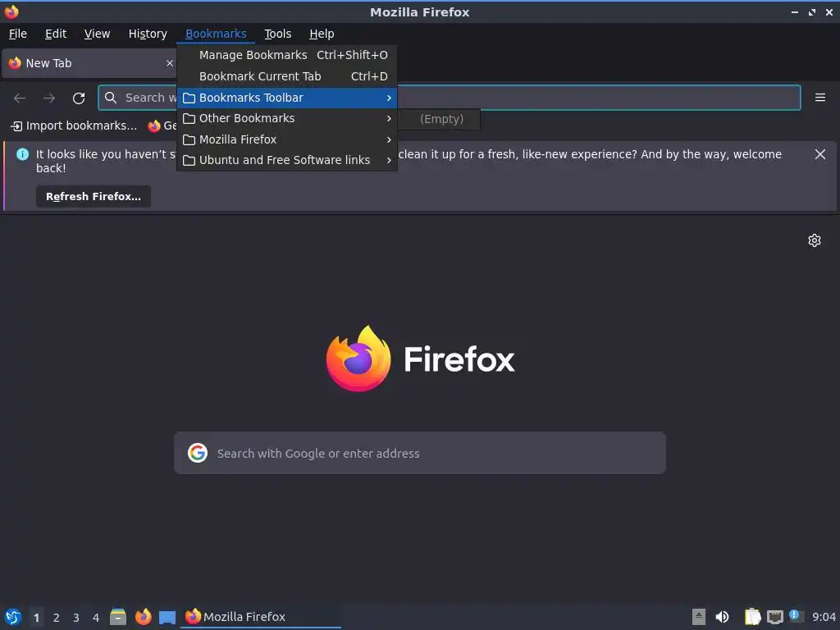Click Bookmarks Toolbar folder icon

[189, 98]
